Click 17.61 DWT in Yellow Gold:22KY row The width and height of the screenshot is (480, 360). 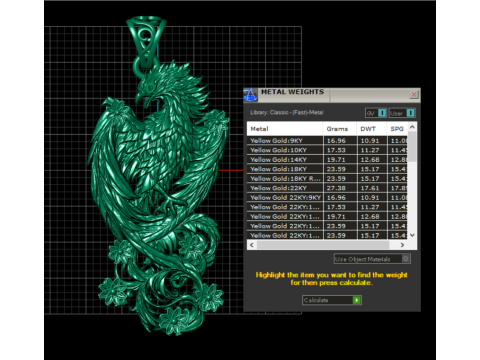(370, 188)
